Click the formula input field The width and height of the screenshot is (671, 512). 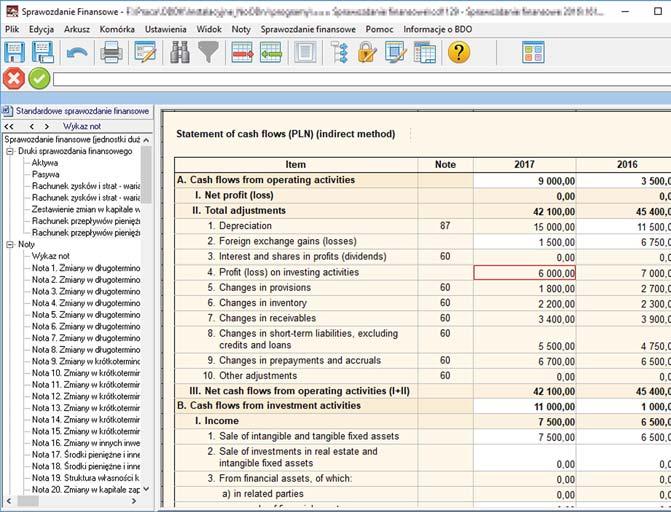click(x=362, y=79)
